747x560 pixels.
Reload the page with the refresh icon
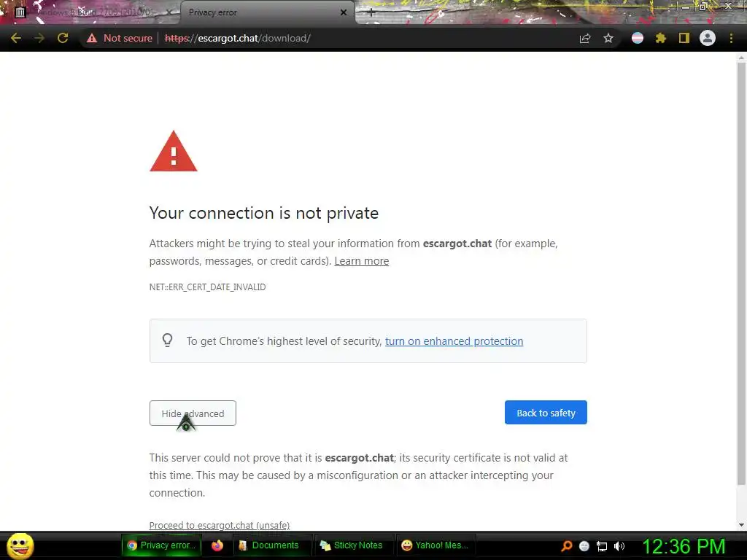(63, 38)
